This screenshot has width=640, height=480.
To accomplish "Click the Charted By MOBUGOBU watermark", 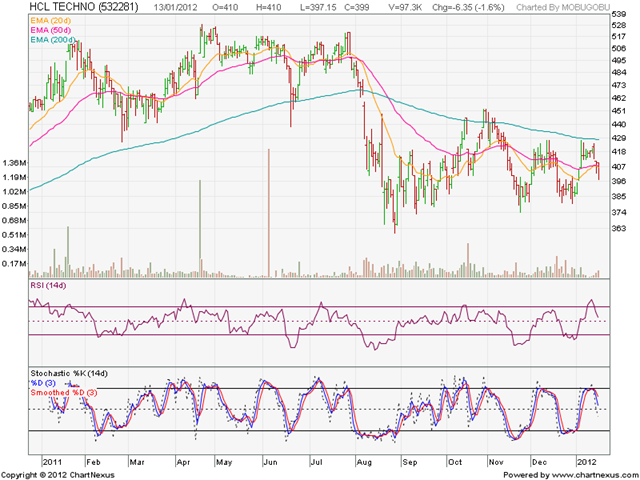I will point(563,7).
